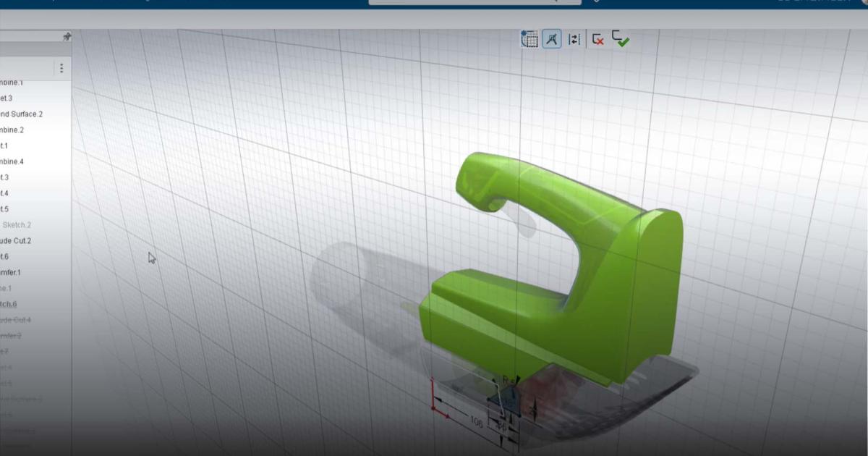868x456 pixels.
Task: Click the red X cancel sketch icon
Action: [x=597, y=40]
